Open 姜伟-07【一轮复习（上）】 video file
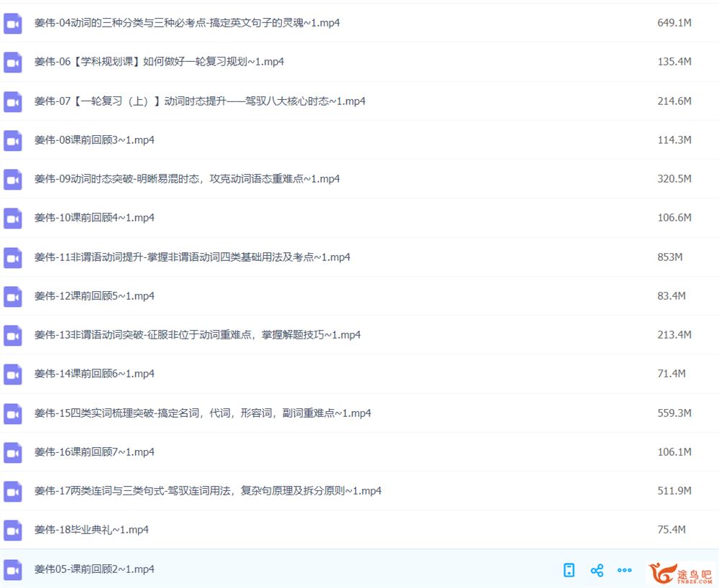The image size is (719, 588). [x=200, y=101]
